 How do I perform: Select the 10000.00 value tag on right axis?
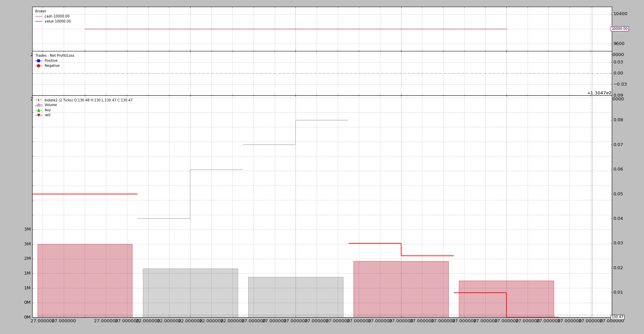pyautogui.click(x=619, y=29)
